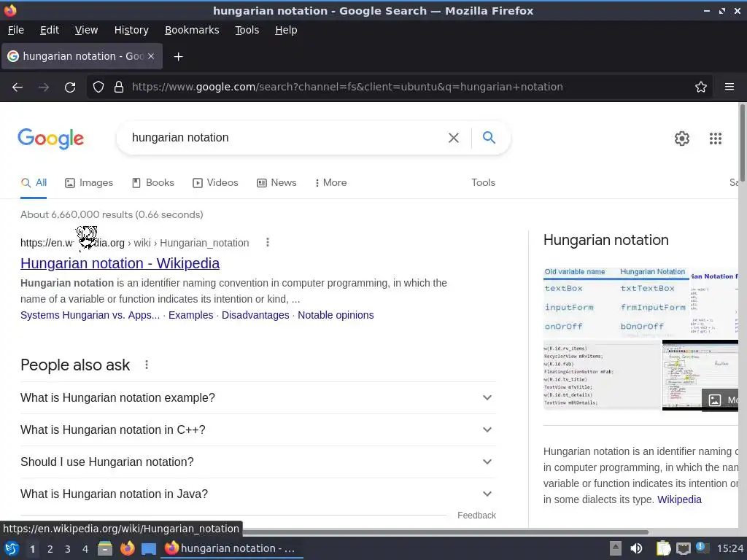
Task: Open the volume control in tray
Action: tap(636, 548)
